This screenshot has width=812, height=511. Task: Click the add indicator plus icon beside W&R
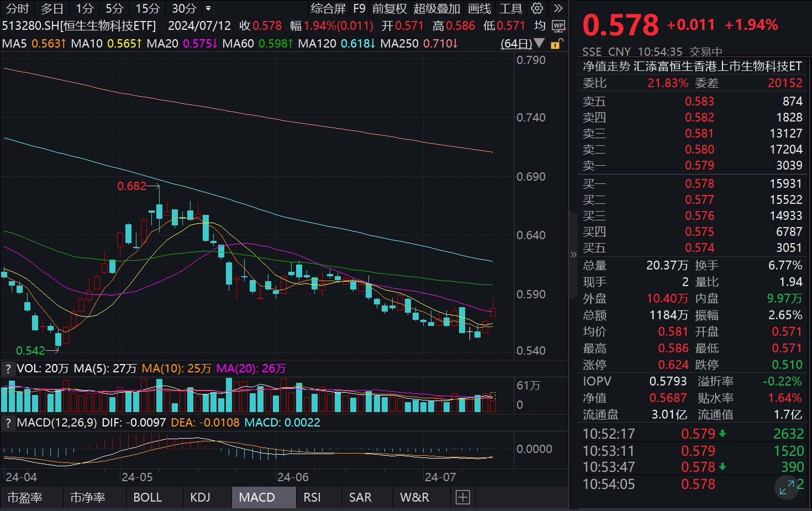click(x=462, y=497)
